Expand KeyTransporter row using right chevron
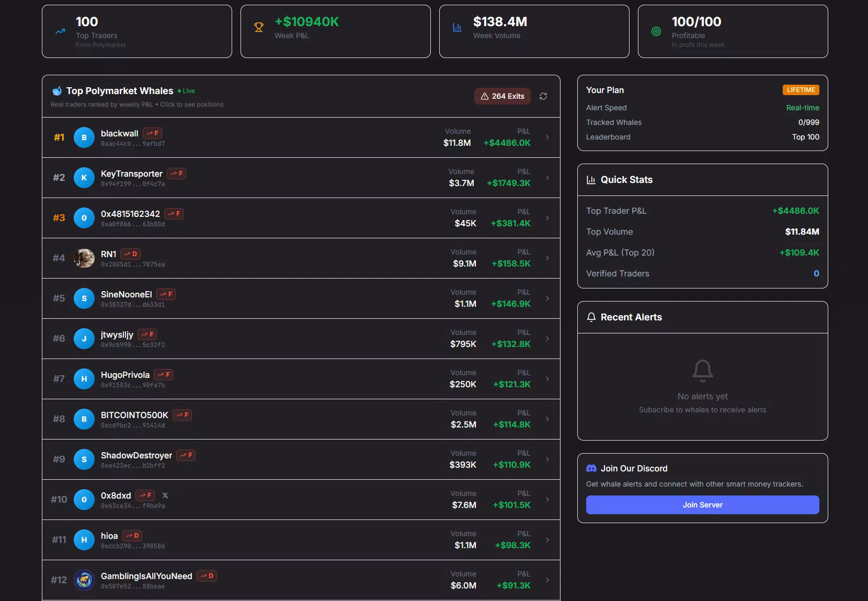 [x=547, y=178]
